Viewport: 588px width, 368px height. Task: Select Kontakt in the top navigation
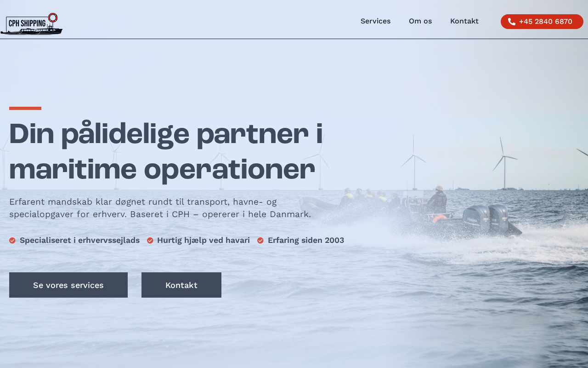[x=464, y=21]
